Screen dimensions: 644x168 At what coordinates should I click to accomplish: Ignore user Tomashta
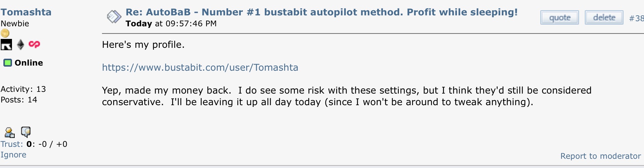[x=13, y=155]
